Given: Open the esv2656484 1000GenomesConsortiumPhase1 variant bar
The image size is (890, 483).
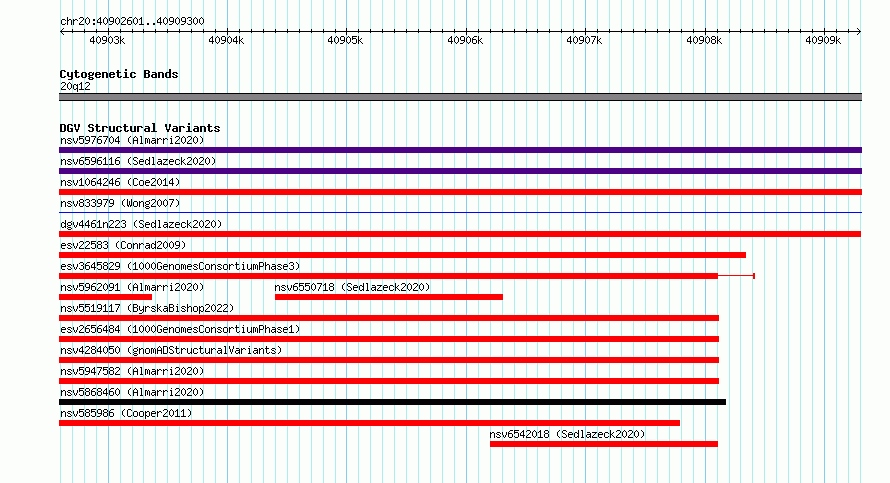Looking at the screenshot, I should click(389, 339).
